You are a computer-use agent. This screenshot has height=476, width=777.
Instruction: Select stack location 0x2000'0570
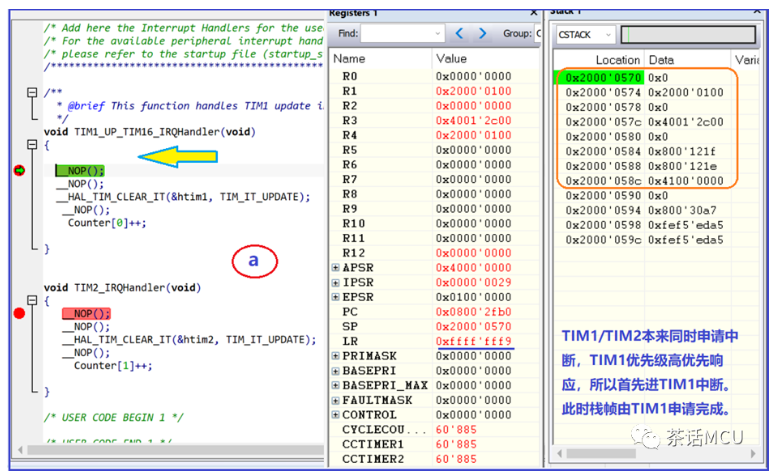pyautogui.click(x=603, y=78)
